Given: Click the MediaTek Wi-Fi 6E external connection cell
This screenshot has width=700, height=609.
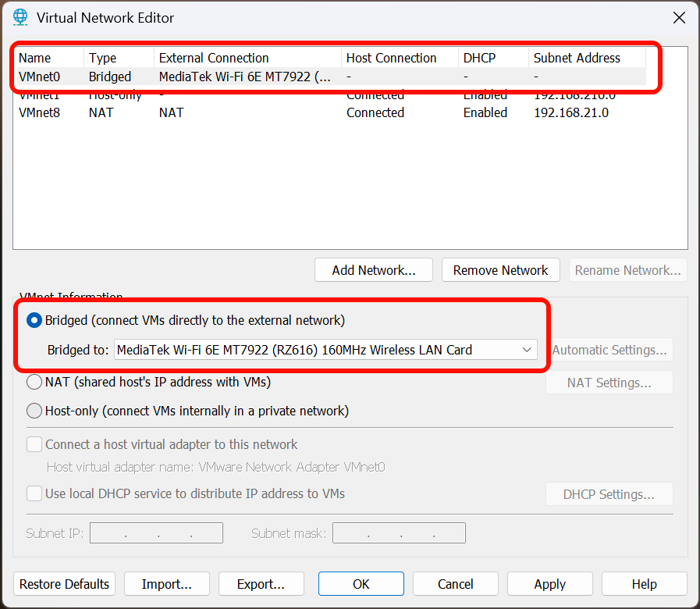Looking at the screenshot, I should pos(244,77).
